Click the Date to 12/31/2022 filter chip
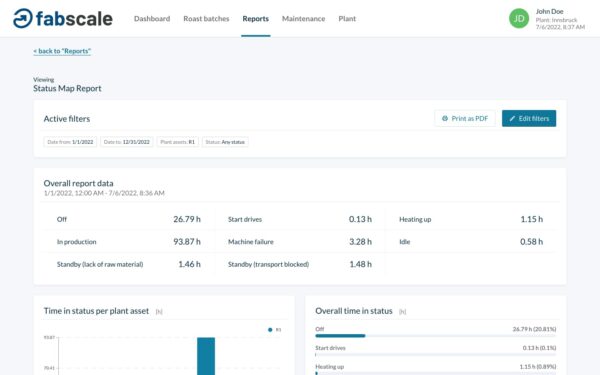 pos(127,142)
